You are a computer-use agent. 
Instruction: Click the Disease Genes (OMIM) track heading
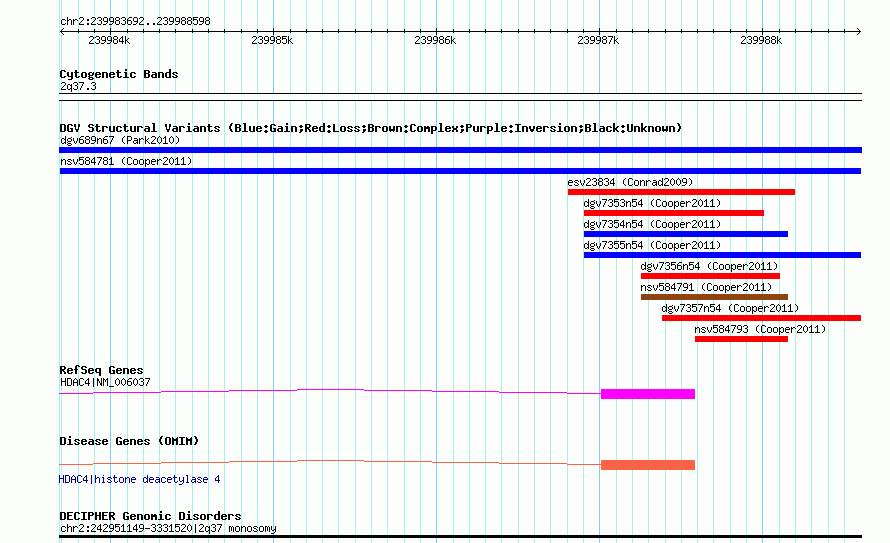129,441
